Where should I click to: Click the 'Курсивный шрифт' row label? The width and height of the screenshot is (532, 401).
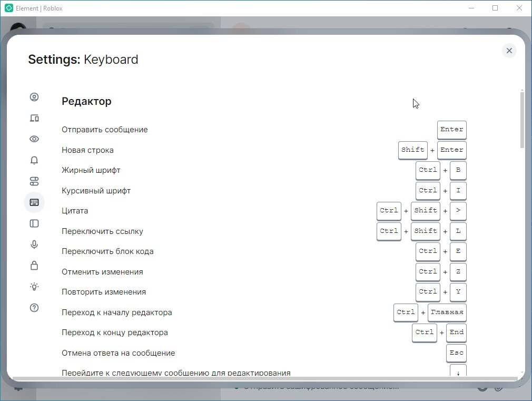point(96,191)
